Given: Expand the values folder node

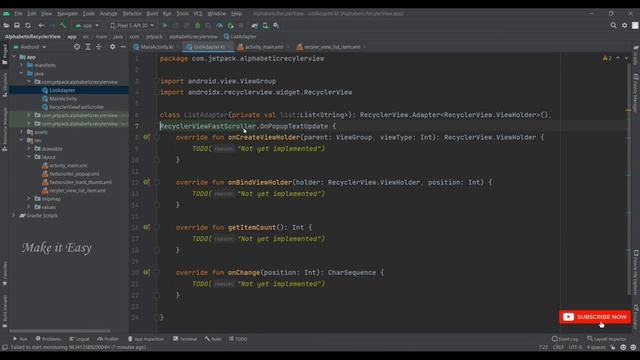Looking at the screenshot, I should [29, 207].
